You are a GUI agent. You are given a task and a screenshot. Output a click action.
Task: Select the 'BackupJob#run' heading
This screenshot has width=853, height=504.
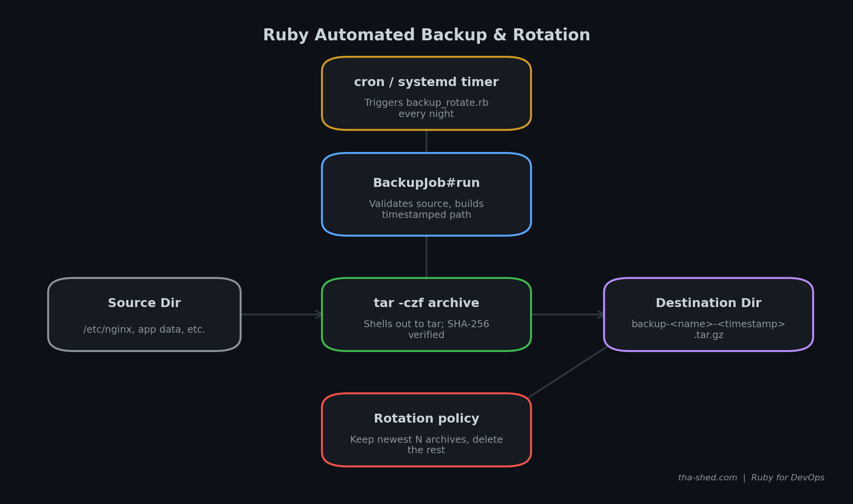[x=427, y=183]
